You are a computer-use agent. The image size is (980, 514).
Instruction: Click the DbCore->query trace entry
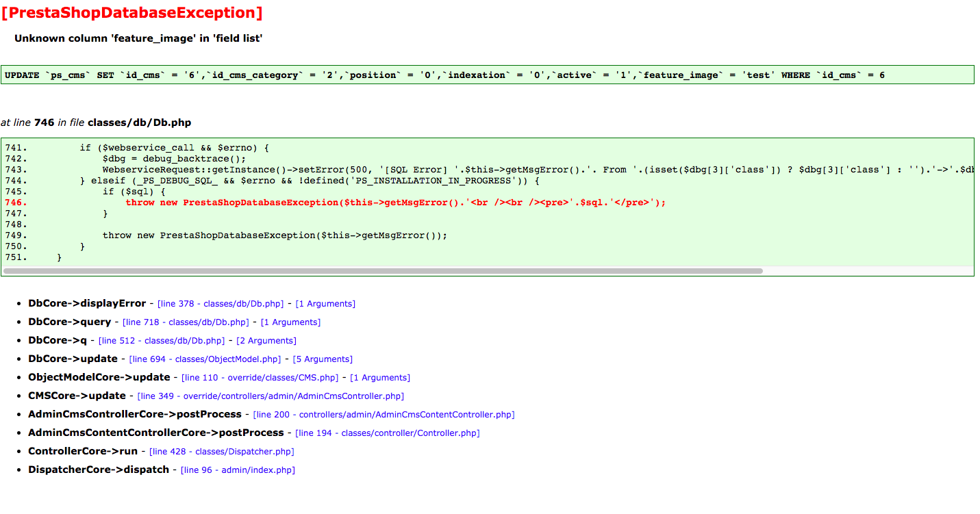pos(70,322)
